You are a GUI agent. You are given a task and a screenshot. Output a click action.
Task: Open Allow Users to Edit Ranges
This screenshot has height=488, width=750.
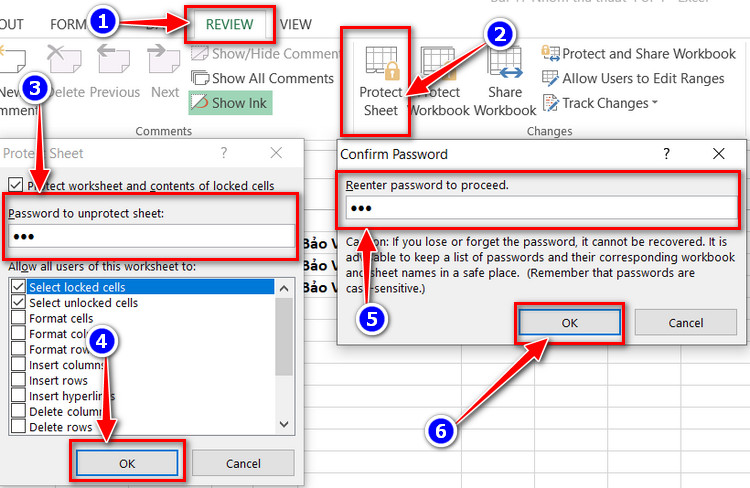click(633, 78)
